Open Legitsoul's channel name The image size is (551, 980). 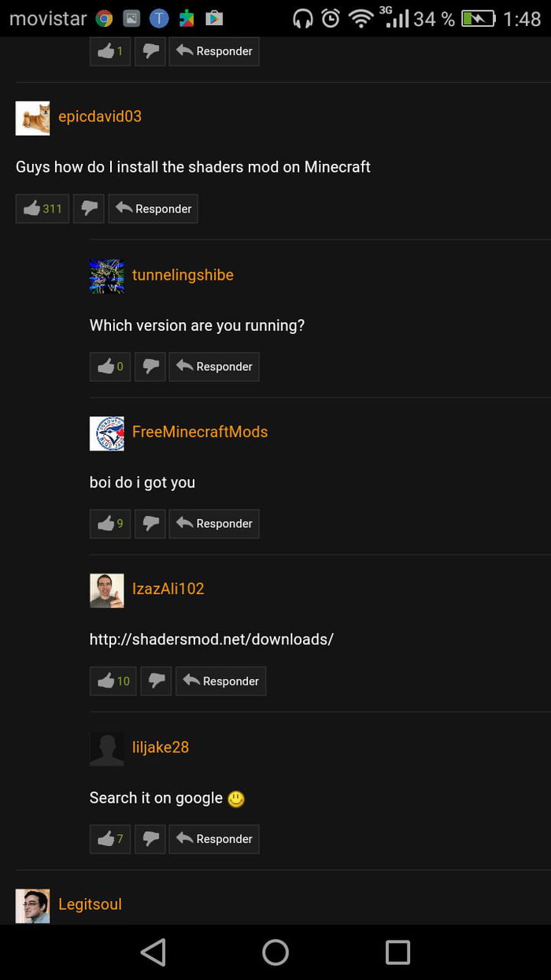[x=90, y=904]
